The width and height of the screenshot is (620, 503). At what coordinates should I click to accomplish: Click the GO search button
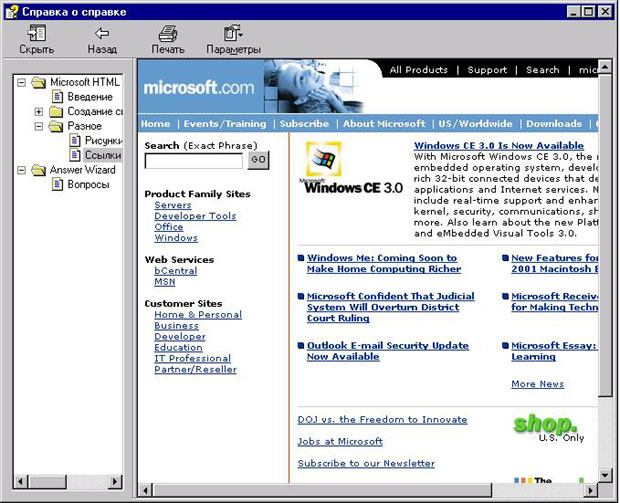coord(259,160)
